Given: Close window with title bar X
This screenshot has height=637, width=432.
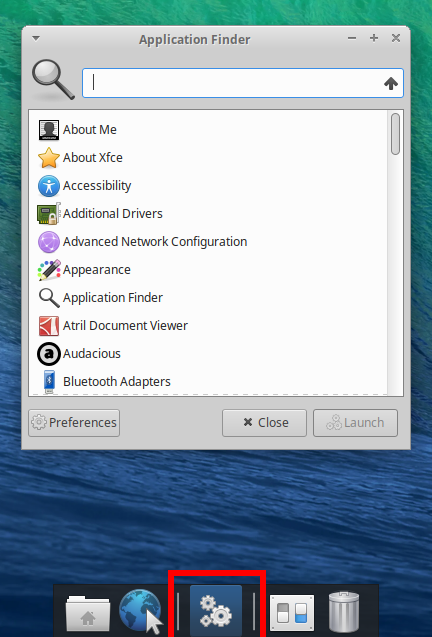Looking at the screenshot, I should [x=396, y=38].
